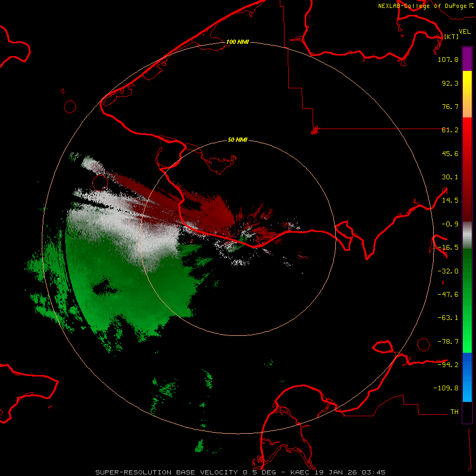Click the -16.5 velocity scale value
The image size is (476, 476).
pos(448,248)
